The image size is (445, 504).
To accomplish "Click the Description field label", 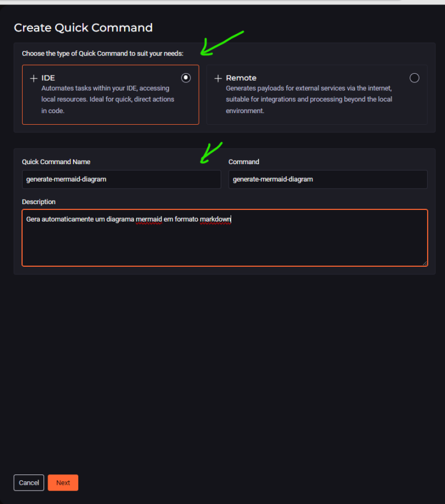I will coord(39,202).
